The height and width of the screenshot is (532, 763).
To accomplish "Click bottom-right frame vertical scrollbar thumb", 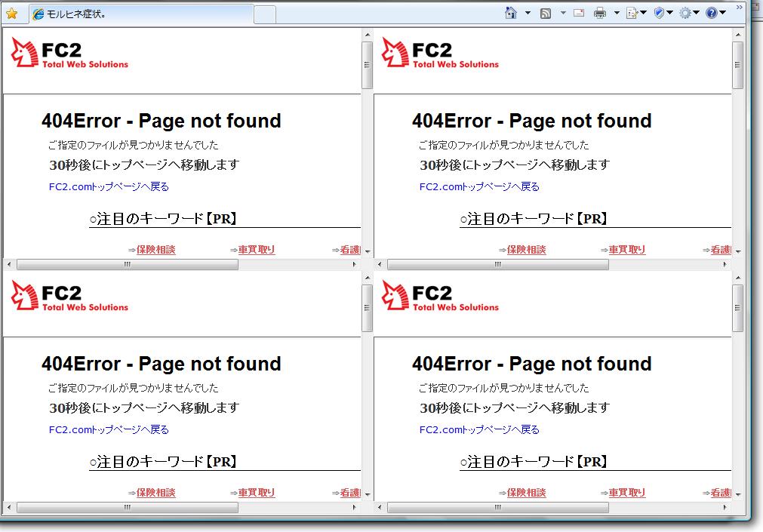I will [737, 308].
